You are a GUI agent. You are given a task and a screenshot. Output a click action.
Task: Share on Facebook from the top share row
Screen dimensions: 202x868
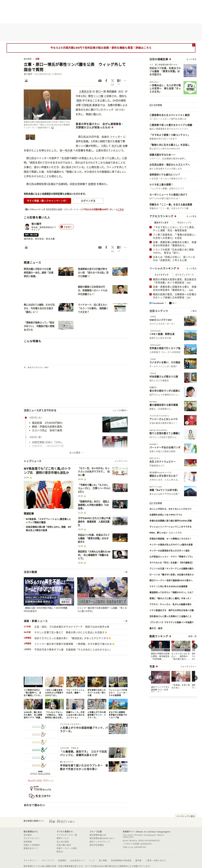pos(106,81)
